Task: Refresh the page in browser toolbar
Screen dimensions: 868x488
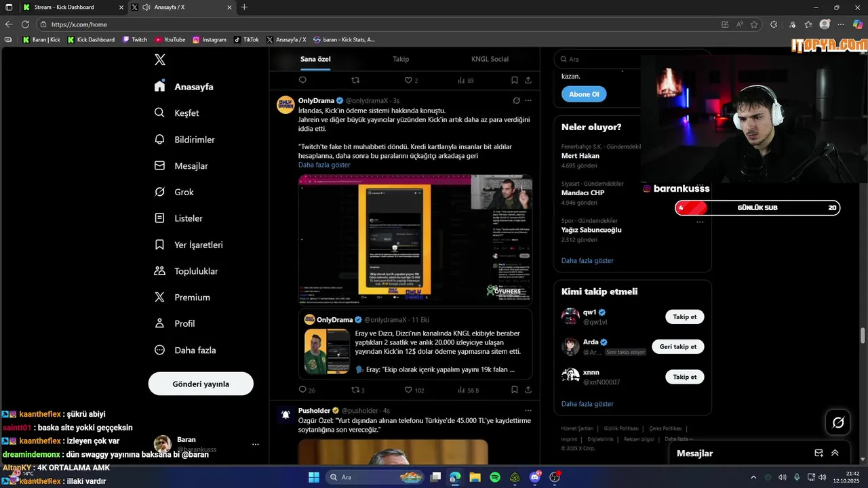Action: (x=26, y=24)
